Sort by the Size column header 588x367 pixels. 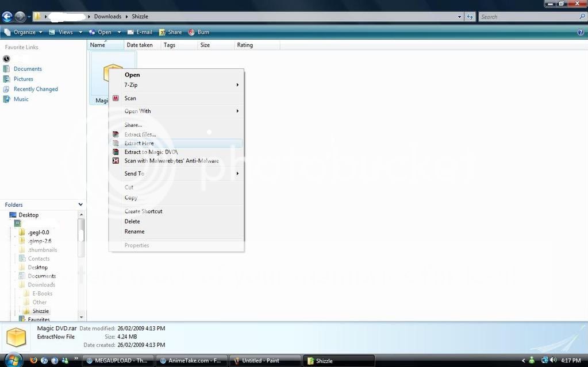tap(205, 45)
